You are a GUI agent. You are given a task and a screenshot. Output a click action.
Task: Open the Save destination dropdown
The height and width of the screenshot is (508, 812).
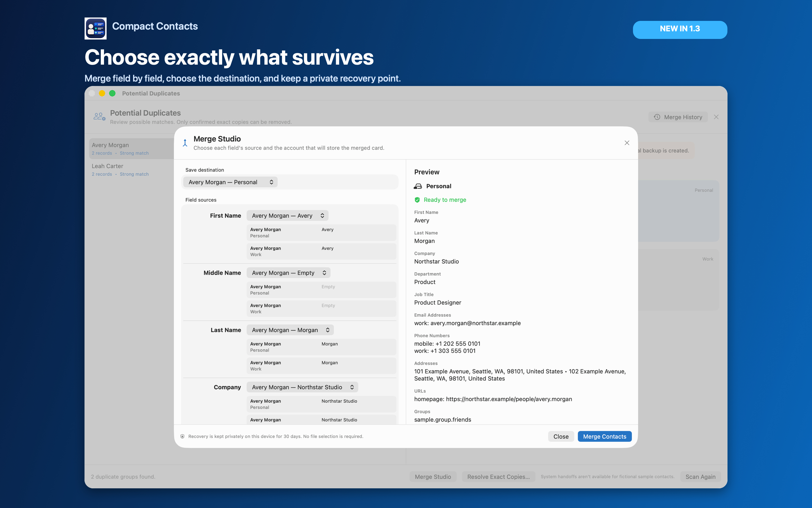coord(230,182)
